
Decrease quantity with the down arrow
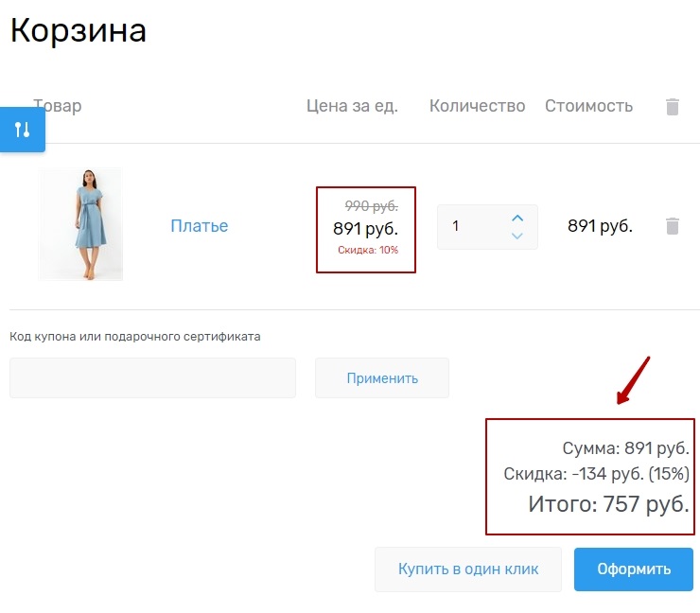517,236
